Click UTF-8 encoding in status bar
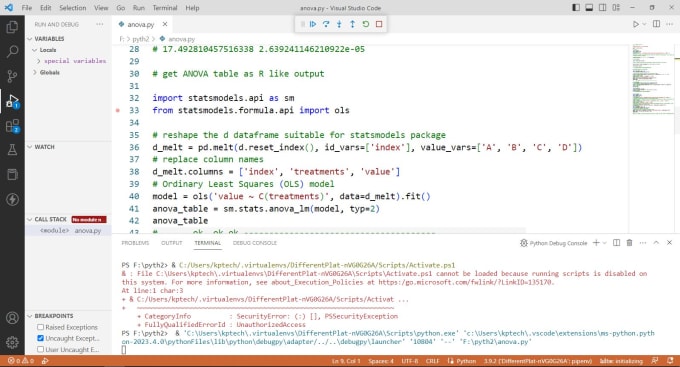The height and width of the screenshot is (367, 680). pos(410,361)
